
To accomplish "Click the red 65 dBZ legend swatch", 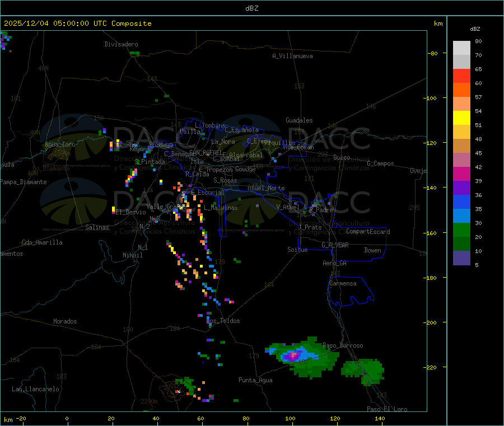I will point(461,76).
